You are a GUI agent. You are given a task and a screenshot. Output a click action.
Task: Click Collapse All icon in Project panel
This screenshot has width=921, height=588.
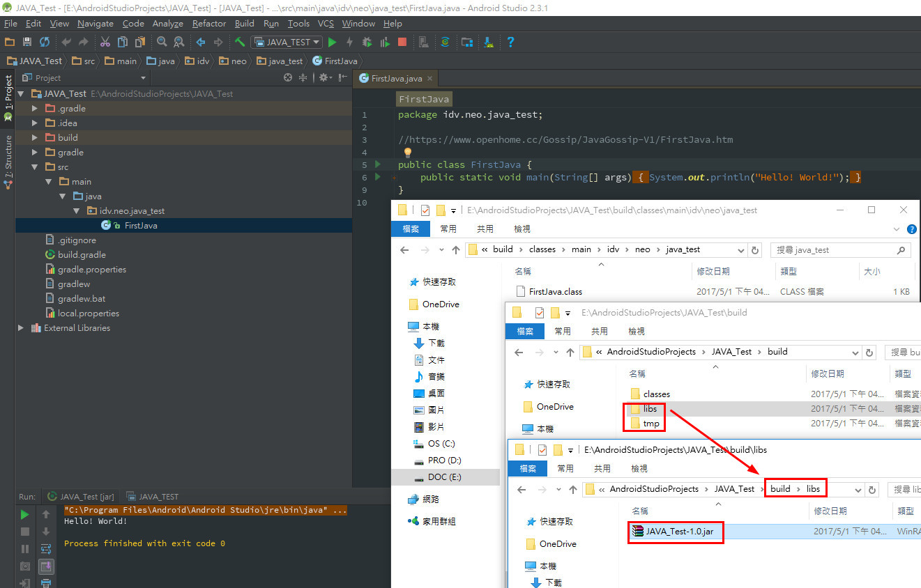tap(303, 78)
